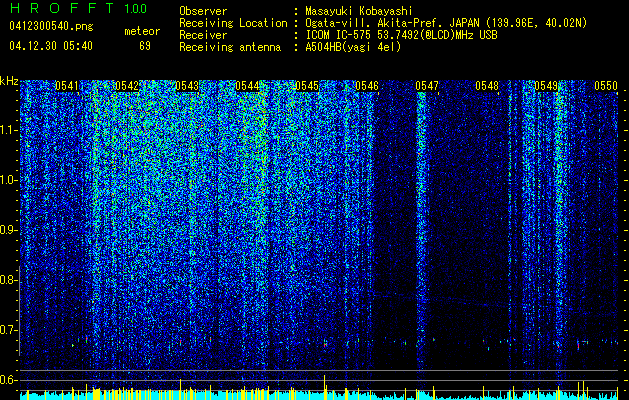
Task: Click the kHz axis label
Action: pyautogui.click(x=9, y=81)
